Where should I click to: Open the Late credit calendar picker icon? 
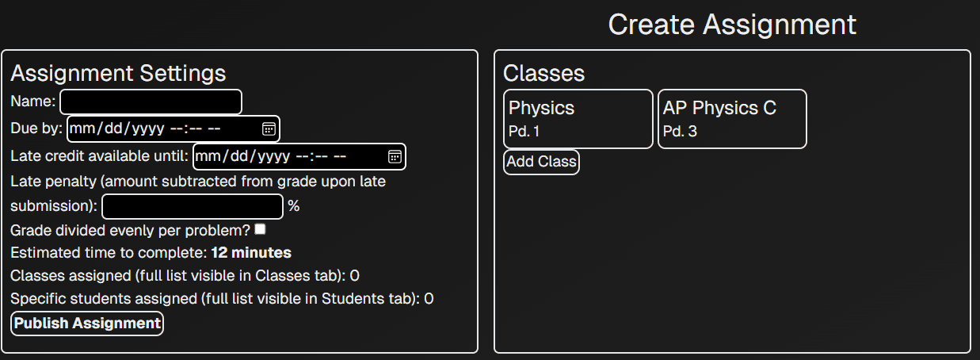point(395,157)
